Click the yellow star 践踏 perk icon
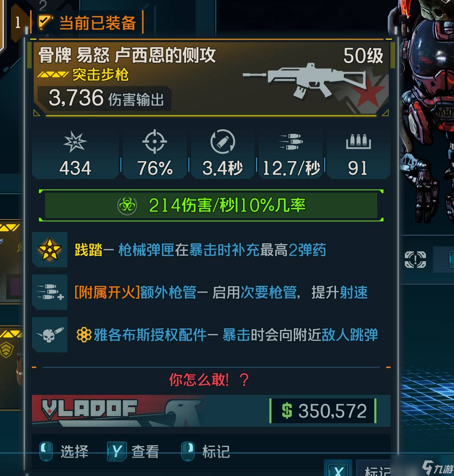The width and height of the screenshot is (454, 476). 50,249
